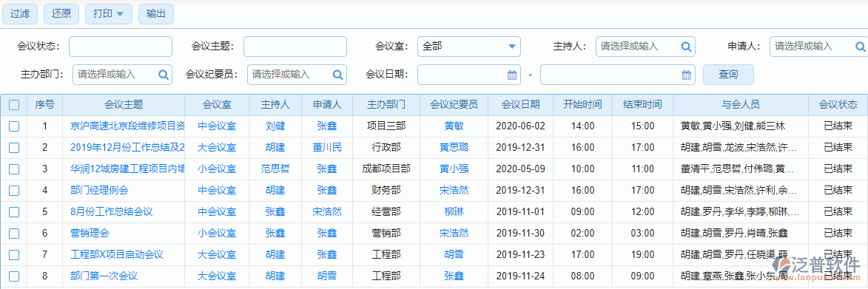
Task: Open meeting 工程部X项目启动会议 link
Action: click(117, 255)
